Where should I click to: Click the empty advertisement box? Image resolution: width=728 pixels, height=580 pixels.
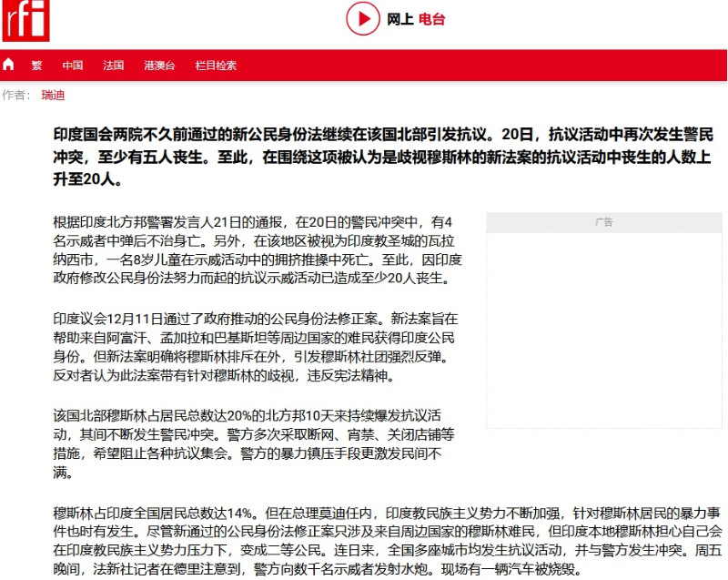click(604, 330)
